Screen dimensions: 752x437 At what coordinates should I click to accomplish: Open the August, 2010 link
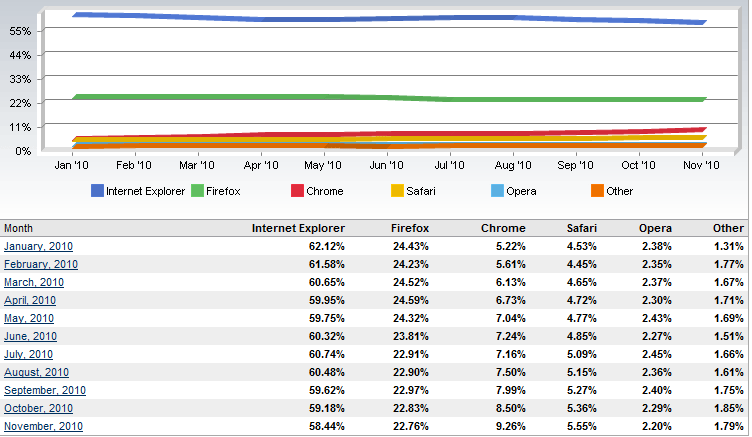tap(36, 373)
